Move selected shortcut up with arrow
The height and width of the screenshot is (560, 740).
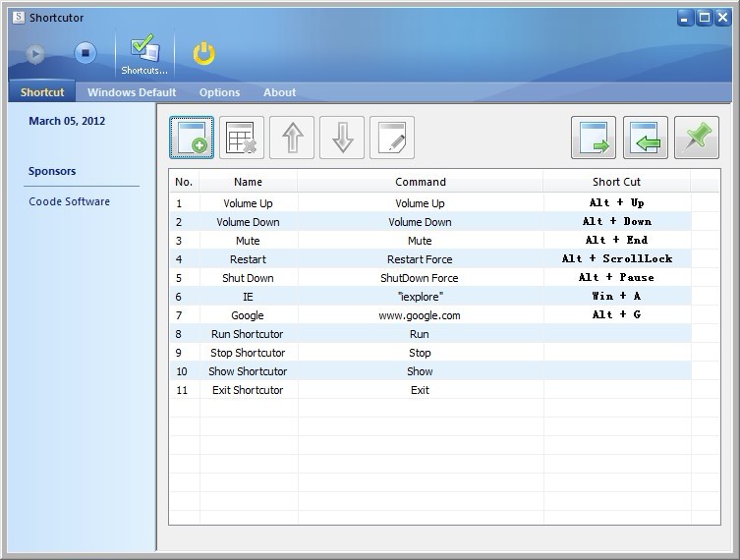coord(292,138)
